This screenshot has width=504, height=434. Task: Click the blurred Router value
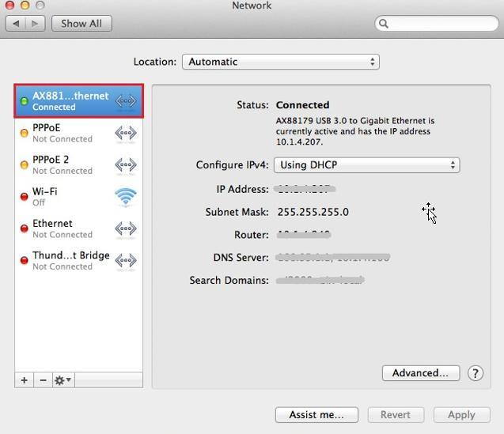tap(304, 235)
